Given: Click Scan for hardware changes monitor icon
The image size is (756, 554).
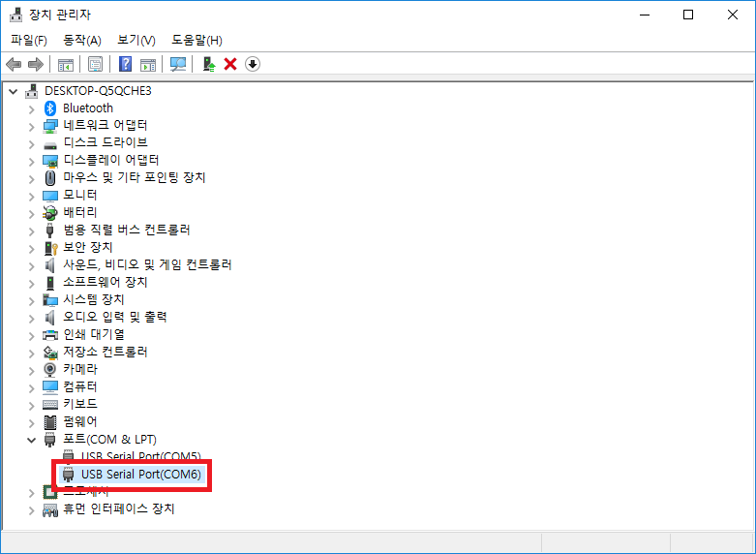Looking at the screenshot, I should (x=177, y=64).
